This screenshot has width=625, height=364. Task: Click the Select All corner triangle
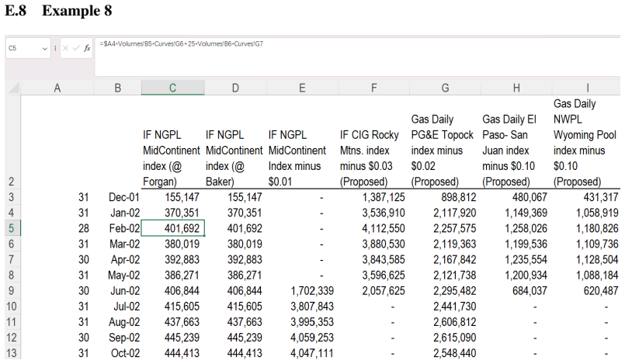(x=12, y=88)
